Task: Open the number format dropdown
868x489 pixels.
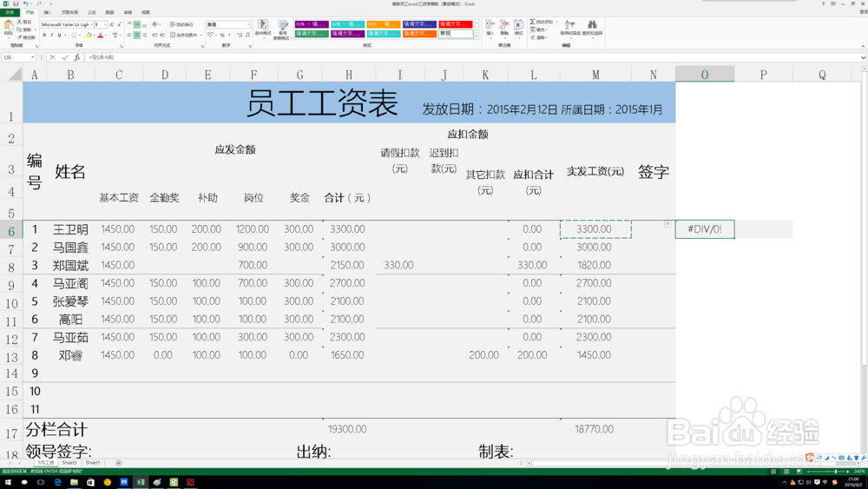Action: pos(248,24)
